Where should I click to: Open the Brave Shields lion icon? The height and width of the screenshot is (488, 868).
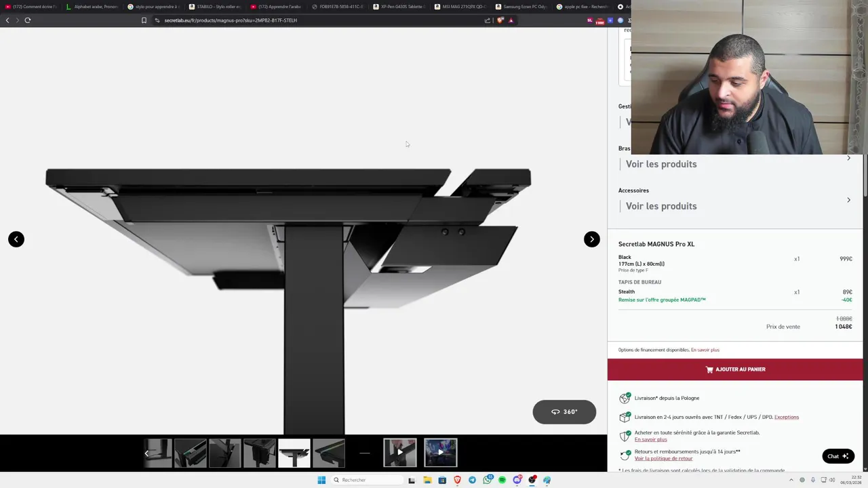tap(500, 20)
